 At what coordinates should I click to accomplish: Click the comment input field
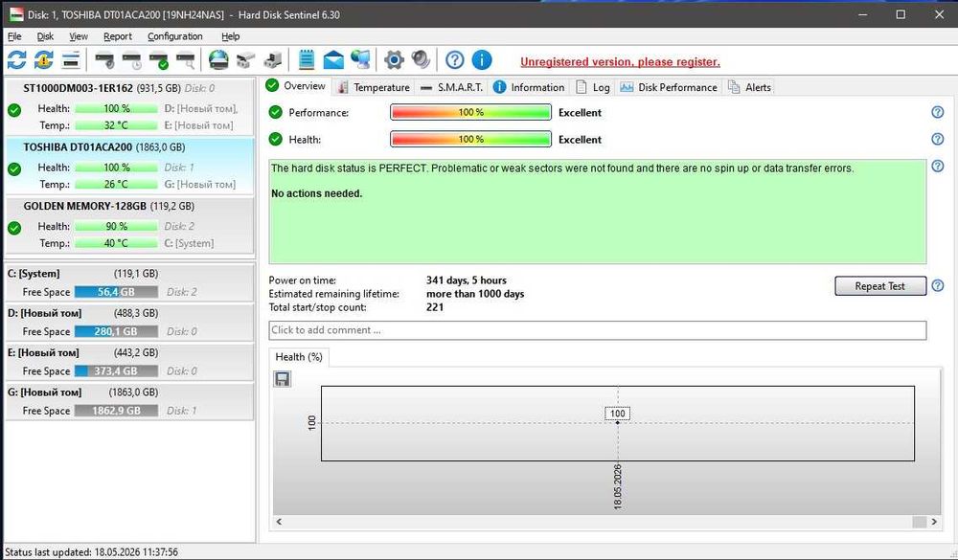tap(597, 330)
